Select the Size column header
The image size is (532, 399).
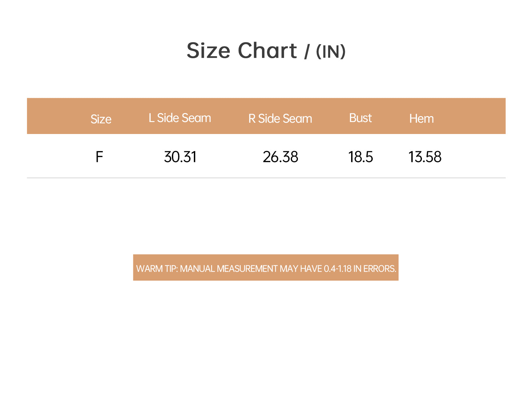[x=101, y=119]
